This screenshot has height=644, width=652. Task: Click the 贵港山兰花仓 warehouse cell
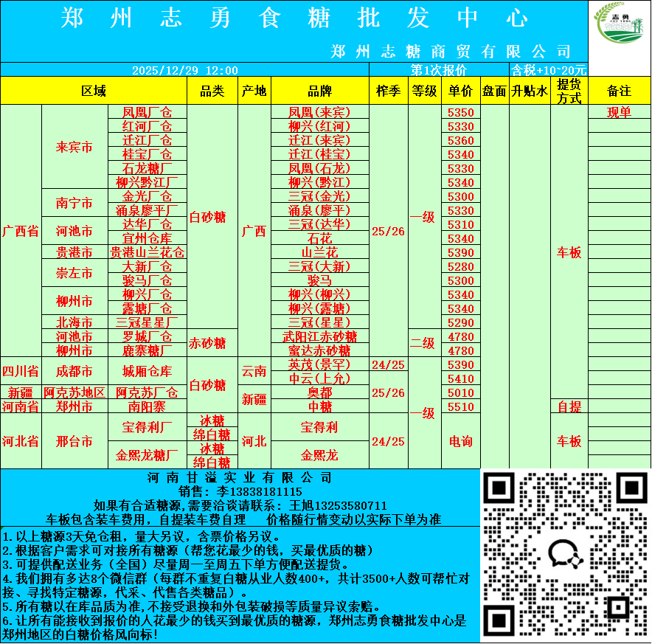click(148, 252)
